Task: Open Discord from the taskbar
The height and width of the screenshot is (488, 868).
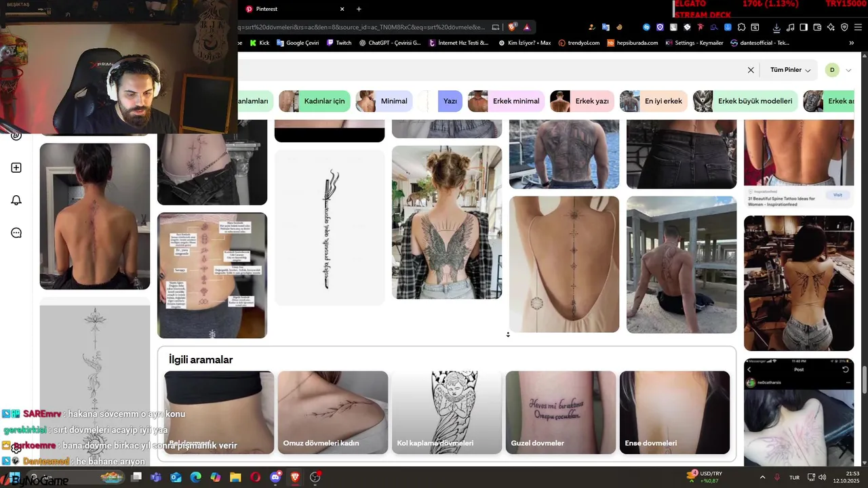Action: click(275, 477)
